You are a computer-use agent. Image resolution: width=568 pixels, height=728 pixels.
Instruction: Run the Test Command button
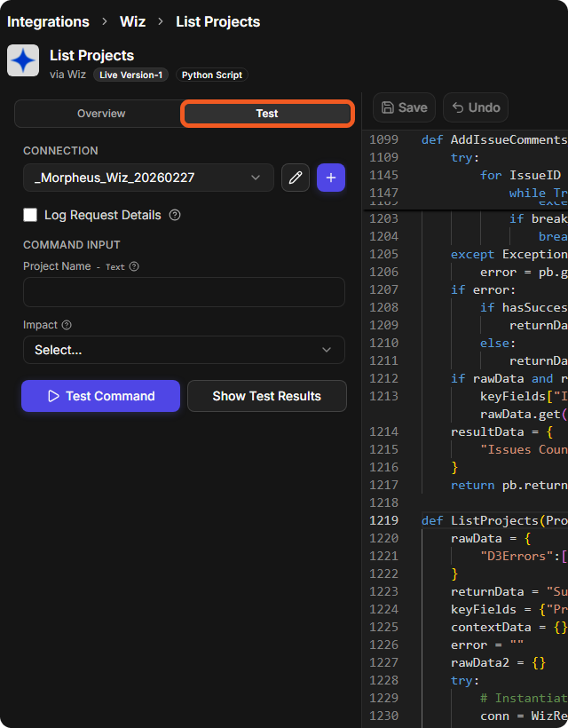coord(100,396)
